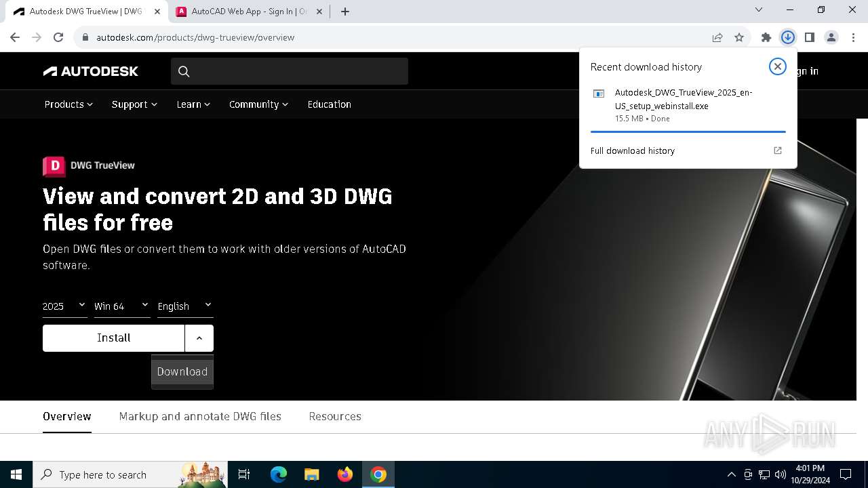View site information lock icon

(x=85, y=37)
